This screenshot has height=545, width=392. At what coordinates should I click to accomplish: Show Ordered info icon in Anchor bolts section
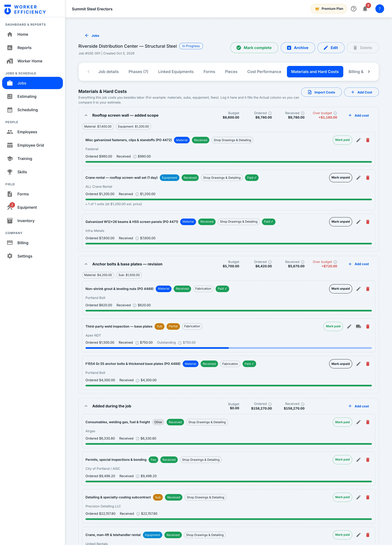(x=270, y=262)
